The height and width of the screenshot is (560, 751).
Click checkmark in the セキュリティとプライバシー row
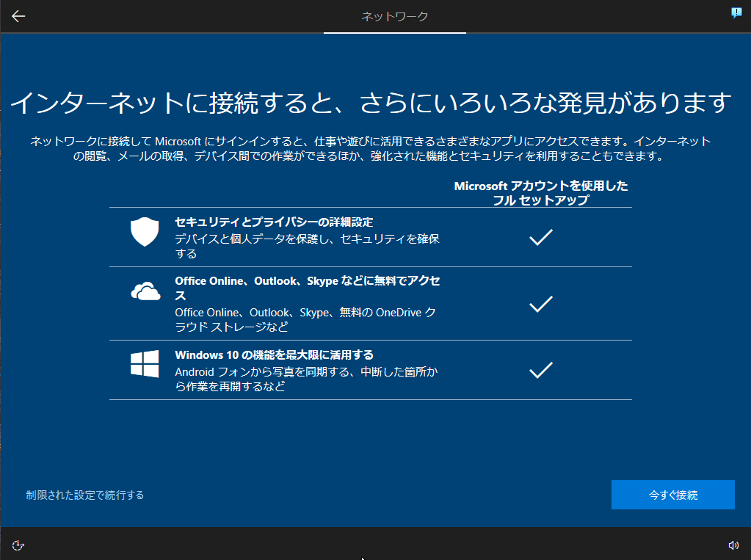click(540, 237)
